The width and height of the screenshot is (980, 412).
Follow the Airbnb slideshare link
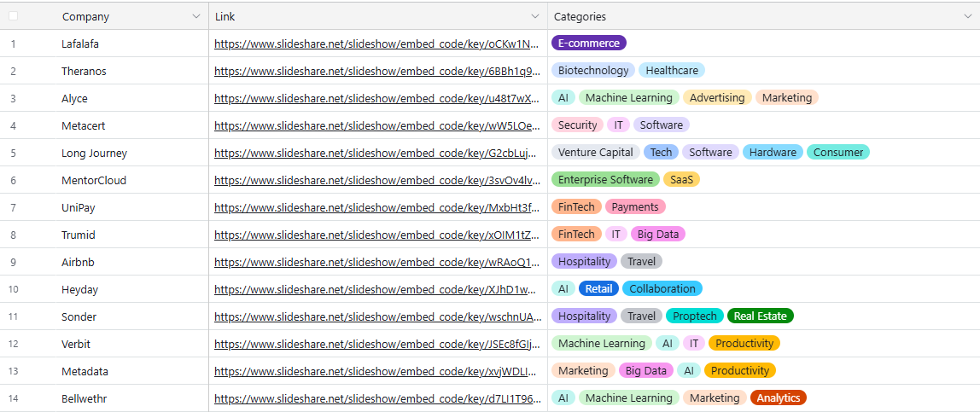(376, 262)
